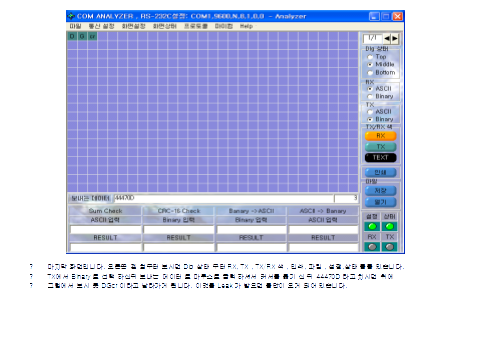This screenshot has height=361, width=481.
Task: Pick the teal TX color swatch
Action: (381, 147)
